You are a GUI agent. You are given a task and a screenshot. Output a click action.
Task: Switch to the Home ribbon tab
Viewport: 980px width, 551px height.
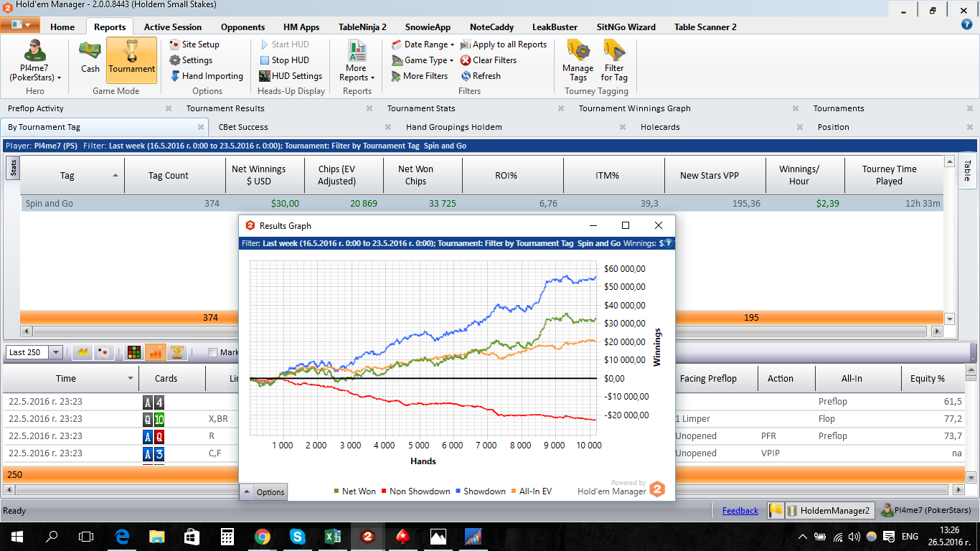pos(62,27)
